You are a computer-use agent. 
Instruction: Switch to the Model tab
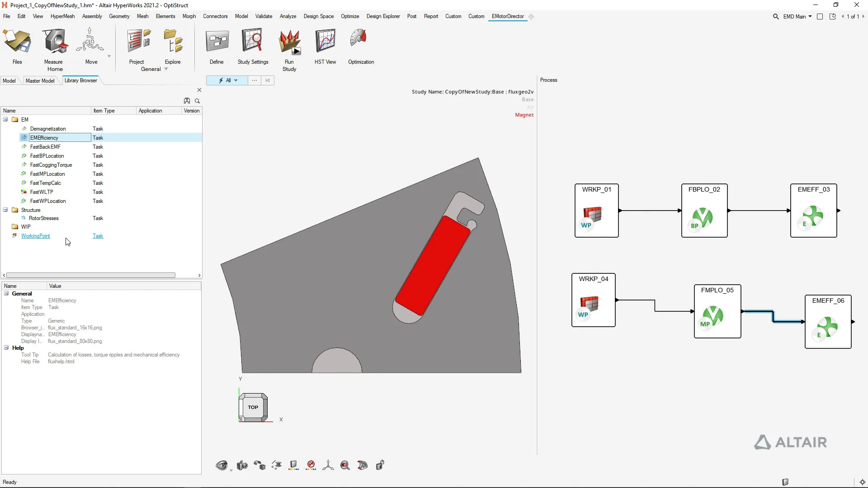coord(9,81)
